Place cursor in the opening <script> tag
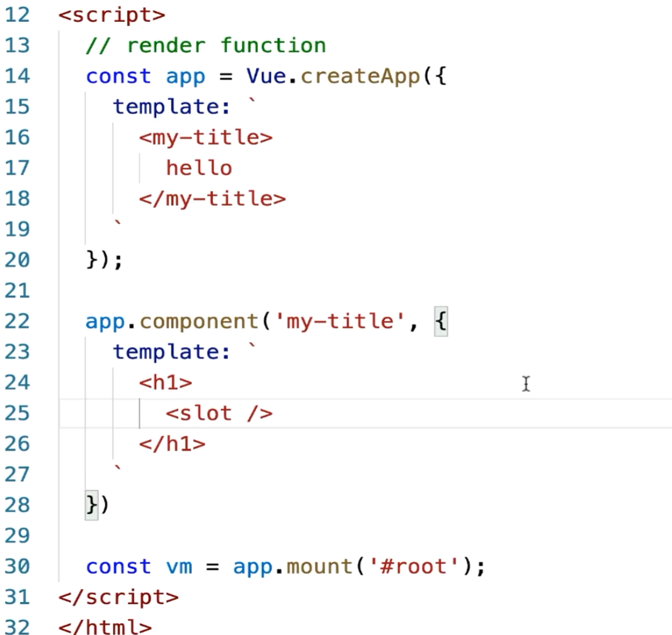The height and width of the screenshot is (635, 672). (112, 15)
